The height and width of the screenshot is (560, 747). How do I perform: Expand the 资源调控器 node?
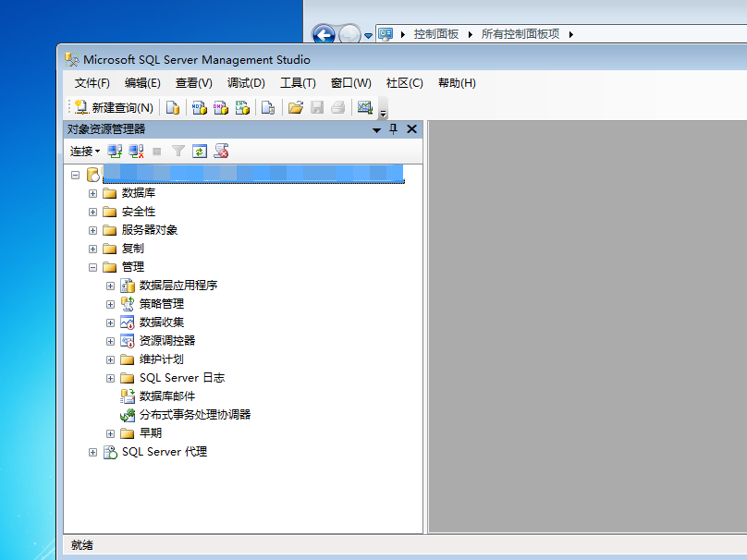click(111, 341)
